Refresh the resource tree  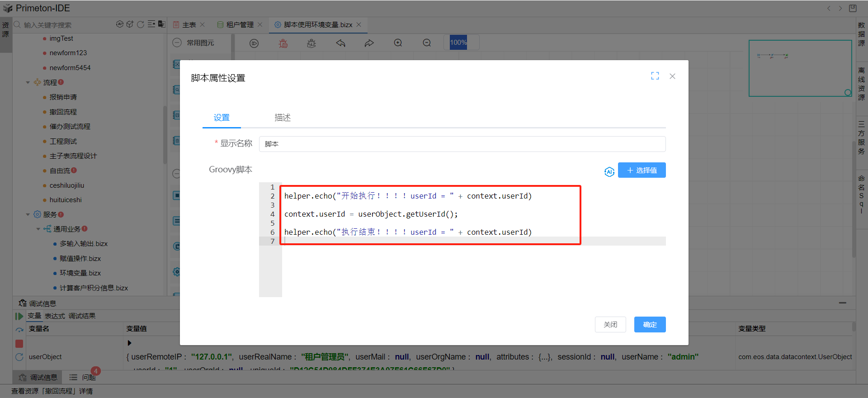pyautogui.click(x=141, y=24)
